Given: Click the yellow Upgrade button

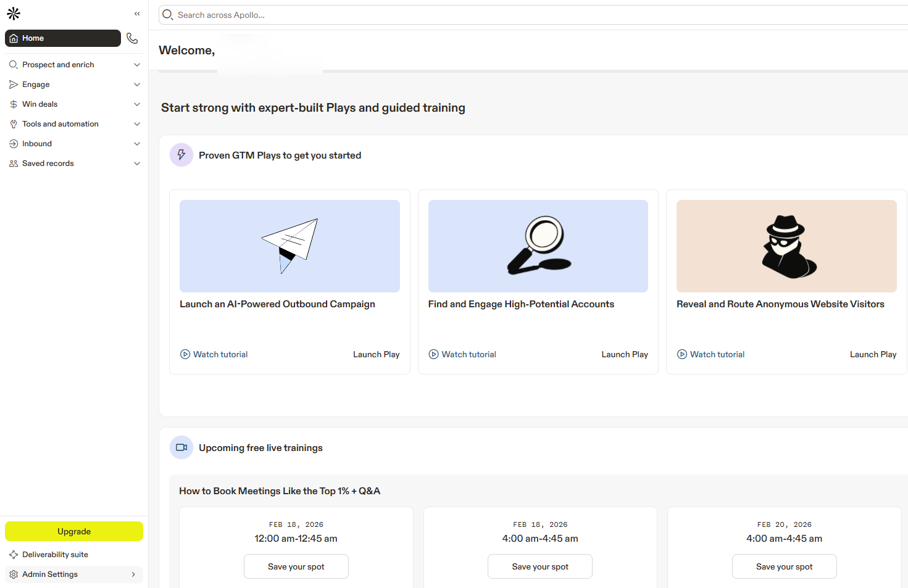Looking at the screenshot, I should point(74,531).
